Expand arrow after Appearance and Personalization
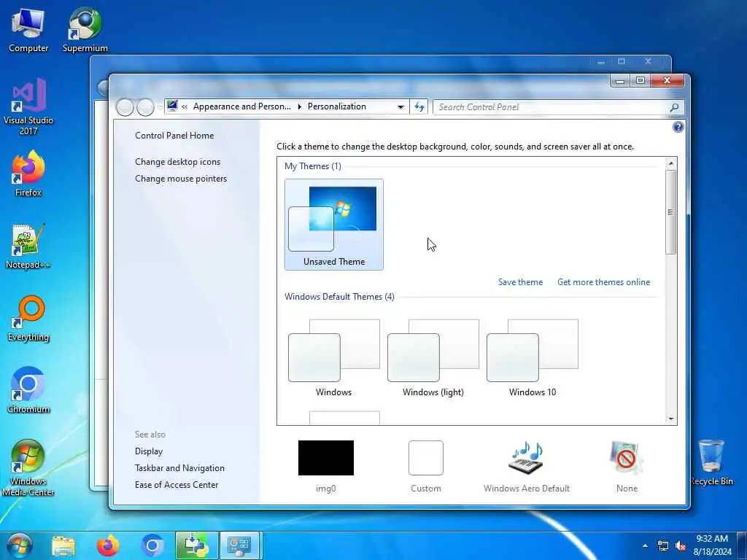747x560 pixels. [300, 106]
